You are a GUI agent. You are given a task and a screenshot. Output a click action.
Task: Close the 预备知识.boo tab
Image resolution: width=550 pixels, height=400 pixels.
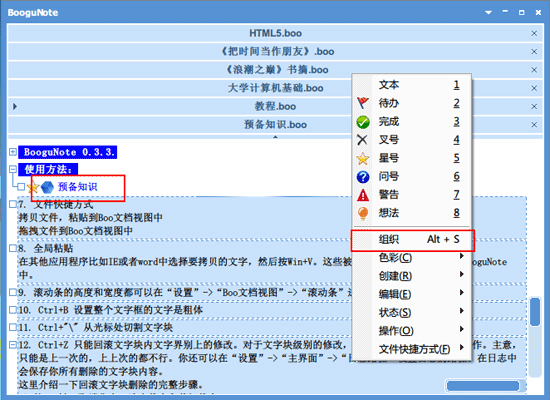(x=534, y=125)
